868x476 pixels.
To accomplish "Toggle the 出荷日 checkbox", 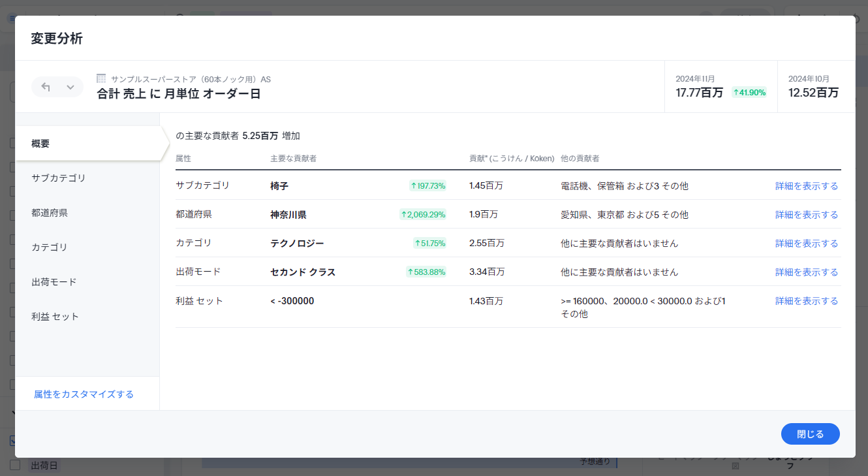I will click(x=16, y=465).
